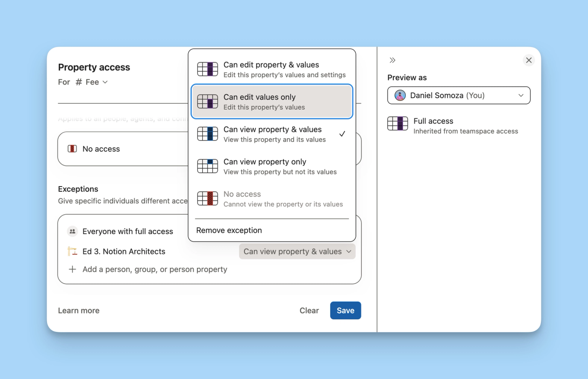Click 'Add a person, group, or person property'
Viewport: 588px width, 379px height.
[x=155, y=269]
